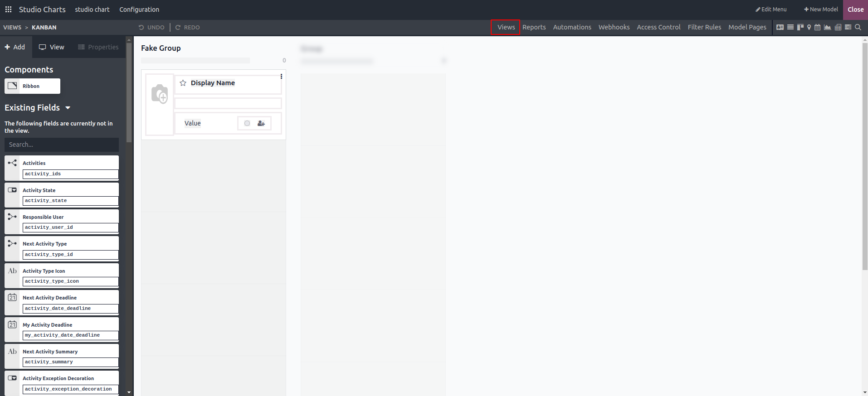
Task: Click the main page vertical scrollbar
Action: [x=865, y=157]
